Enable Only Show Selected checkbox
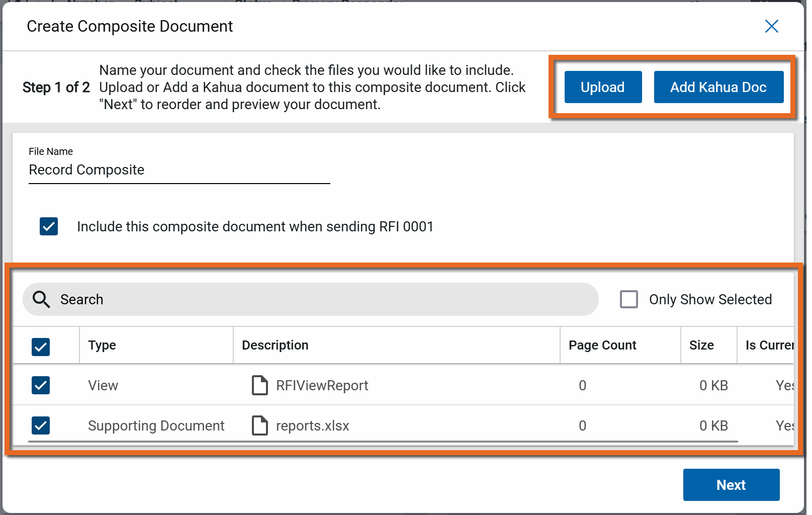 (628, 299)
